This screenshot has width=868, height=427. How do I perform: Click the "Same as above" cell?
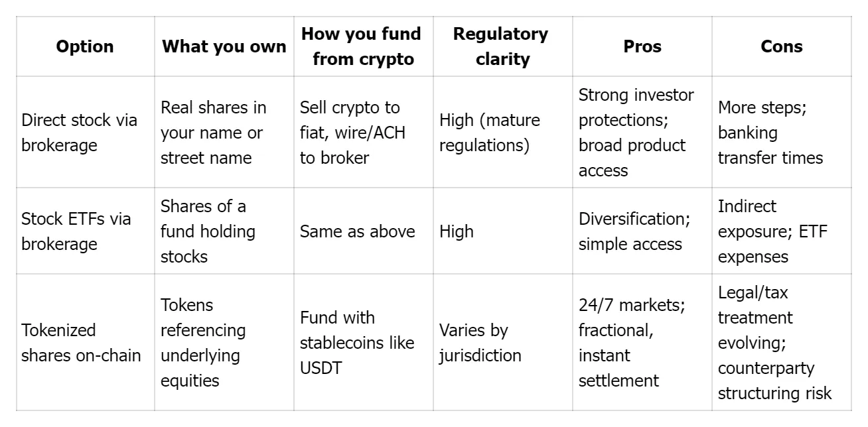[357, 231]
